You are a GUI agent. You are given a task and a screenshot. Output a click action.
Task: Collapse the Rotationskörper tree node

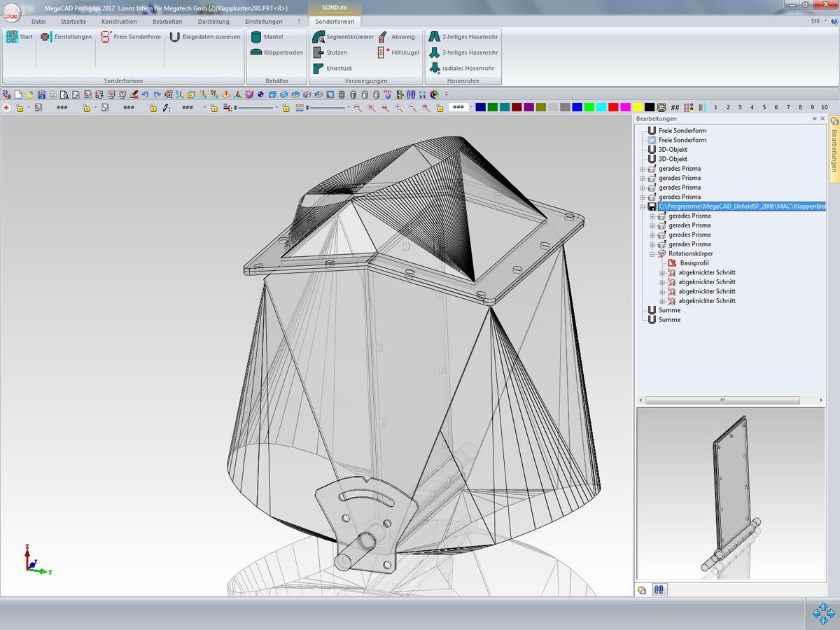point(652,253)
